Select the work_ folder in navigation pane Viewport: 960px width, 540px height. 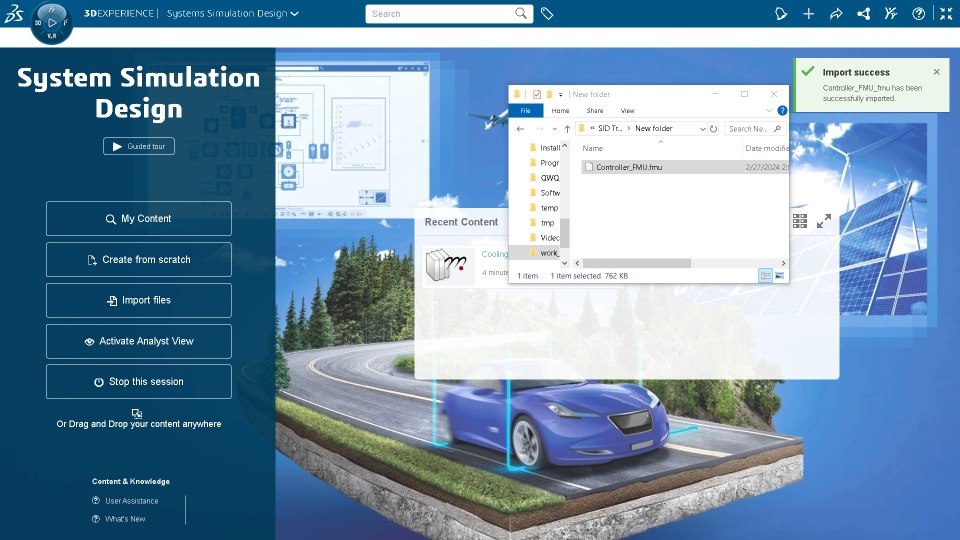click(x=544, y=253)
